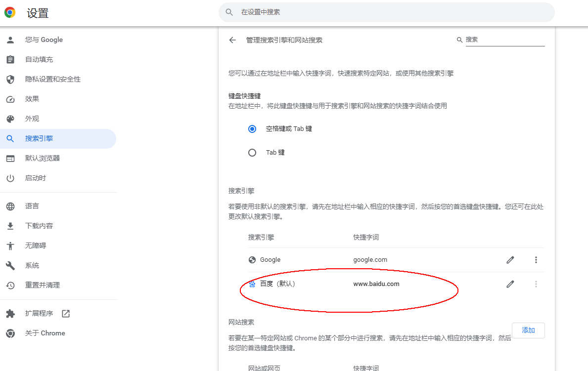Open 关于 Chrome page
The width and height of the screenshot is (588, 371).
(x=45, y=333)
